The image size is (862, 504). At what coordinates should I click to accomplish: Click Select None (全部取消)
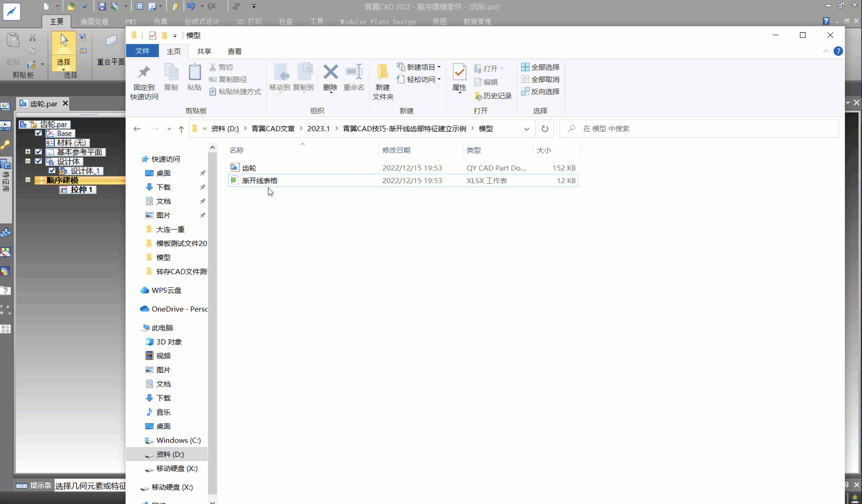(x=540, y=79)
